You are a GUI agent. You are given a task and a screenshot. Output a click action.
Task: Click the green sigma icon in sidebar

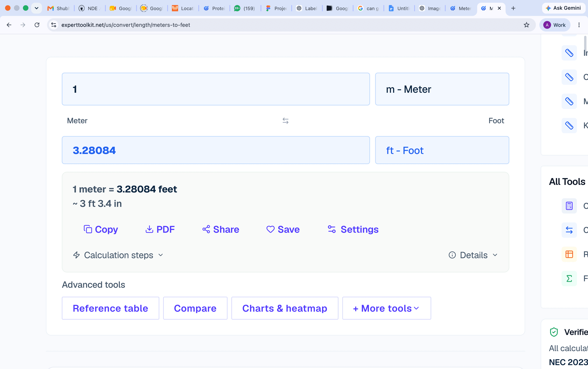(569, 278)
